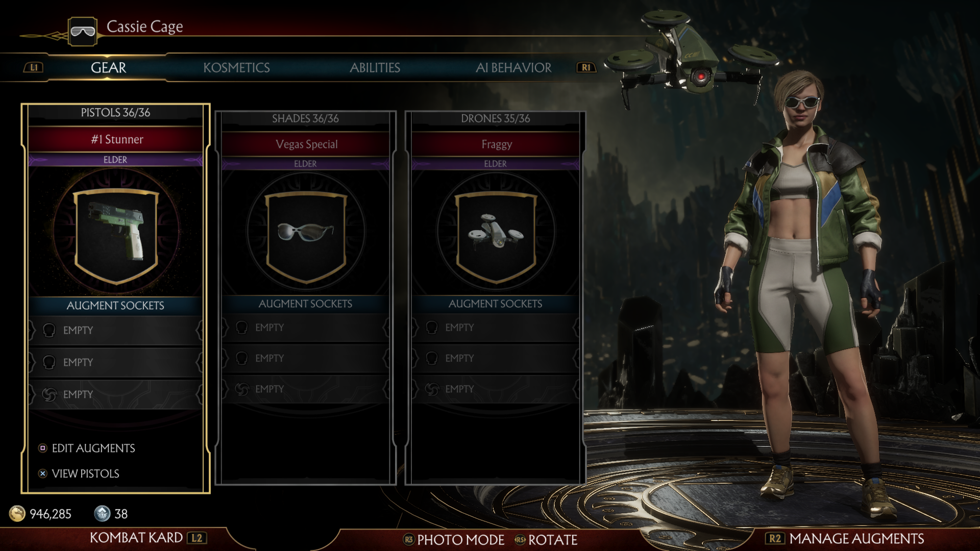Go to the AI Behavior tab

pos(513,67)
